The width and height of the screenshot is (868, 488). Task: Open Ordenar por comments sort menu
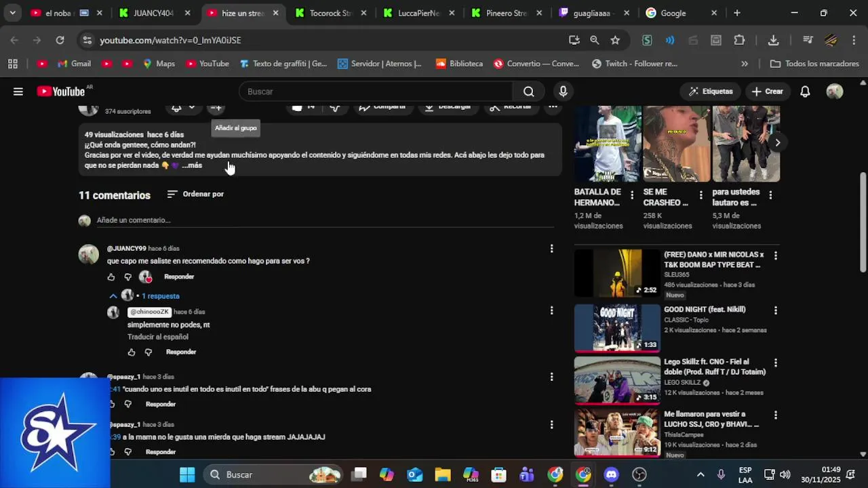pyautogui.click(x=195, y=194)
